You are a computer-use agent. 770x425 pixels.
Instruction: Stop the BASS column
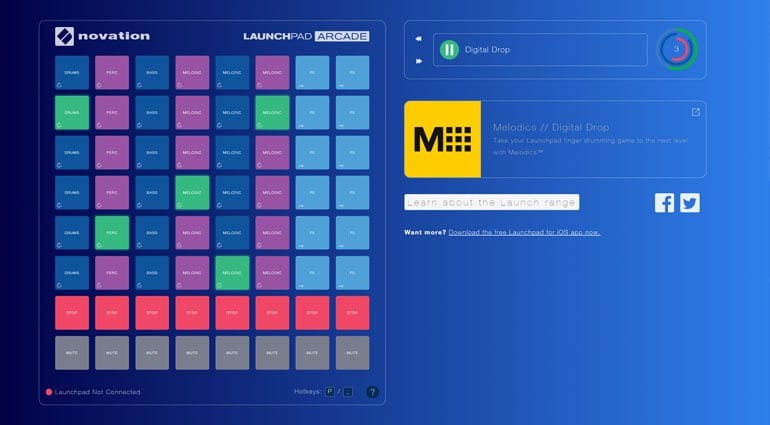pos(152,313)
